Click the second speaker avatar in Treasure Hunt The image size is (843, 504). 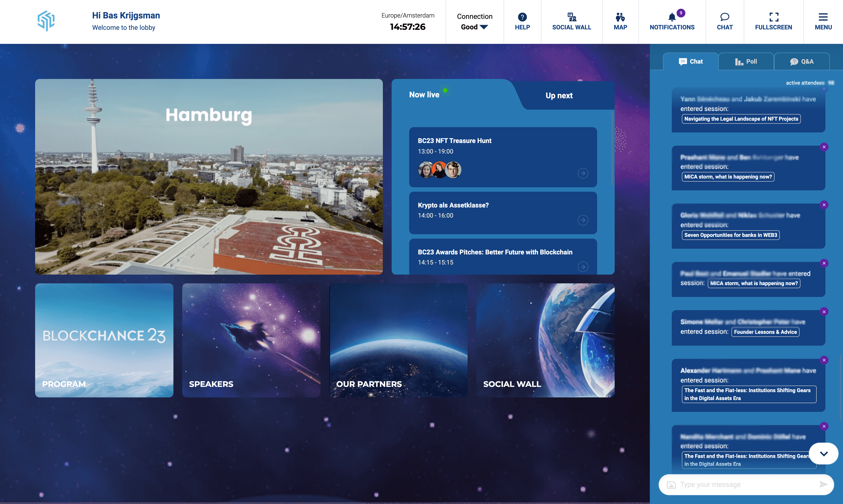pyautogui.click(x=439, y=170)
